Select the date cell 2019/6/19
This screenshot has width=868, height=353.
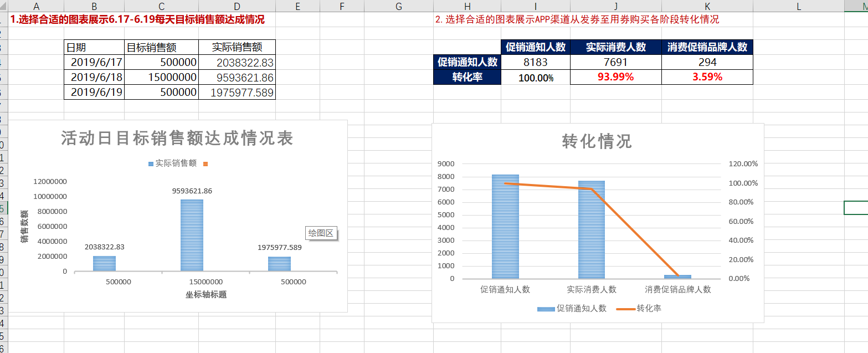tap(94, 92)
